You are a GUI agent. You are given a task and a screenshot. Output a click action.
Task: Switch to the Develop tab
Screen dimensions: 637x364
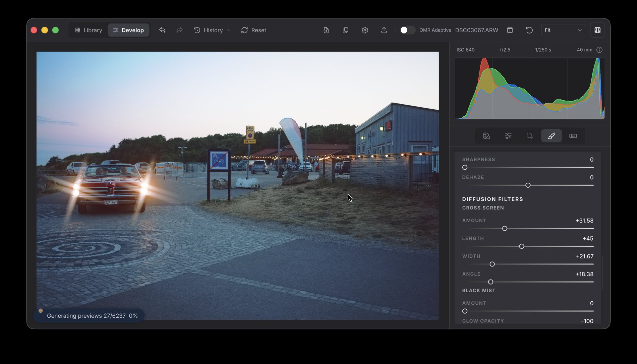128,30
